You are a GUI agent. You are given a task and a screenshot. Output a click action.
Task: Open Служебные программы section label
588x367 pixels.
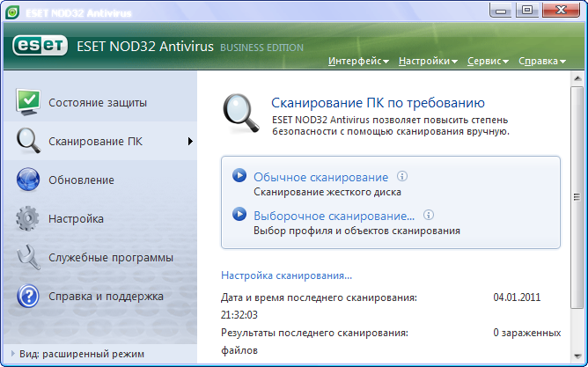[x=111, y=258]
